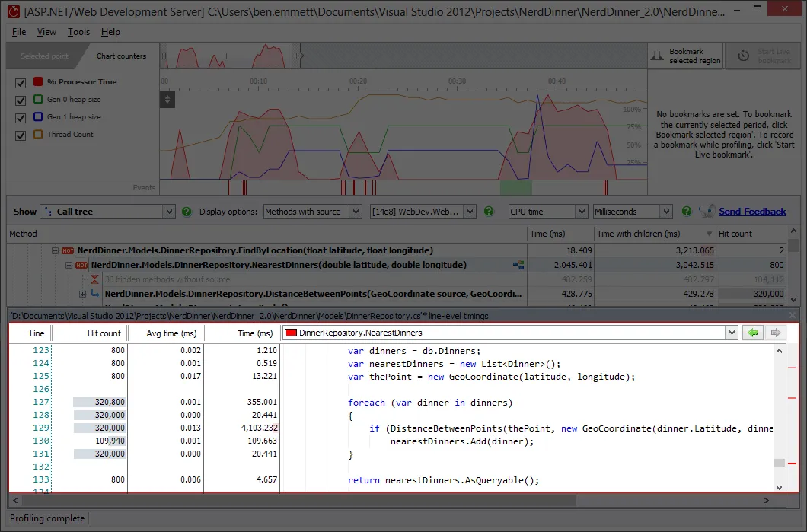Expand the DistanceBetweenPoints tree node
The width and height of the screenshot is (807, 532).
pyautogui.click(x=82, y=295)
